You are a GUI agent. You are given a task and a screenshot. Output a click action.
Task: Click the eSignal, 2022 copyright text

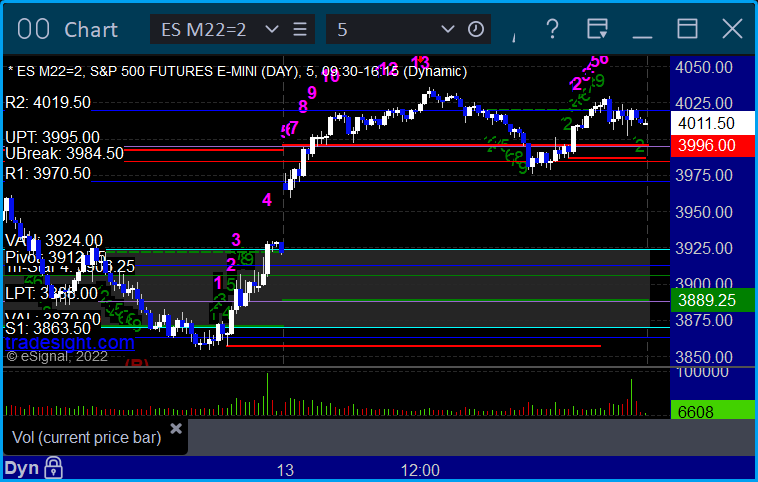pos(57,357)
